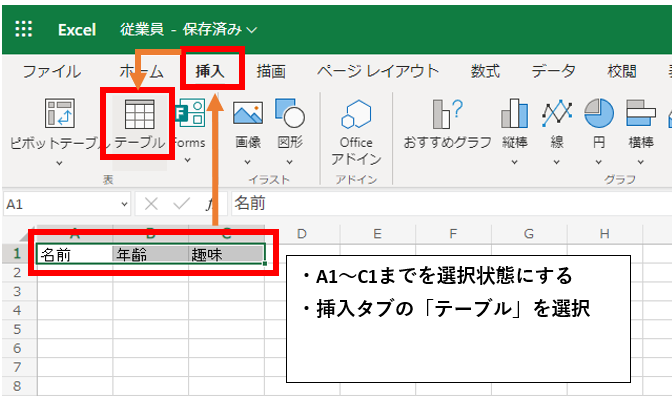Viewport: 672px width, 396px height.
Task: Click the Excel app name link
Action: [77, 30]
